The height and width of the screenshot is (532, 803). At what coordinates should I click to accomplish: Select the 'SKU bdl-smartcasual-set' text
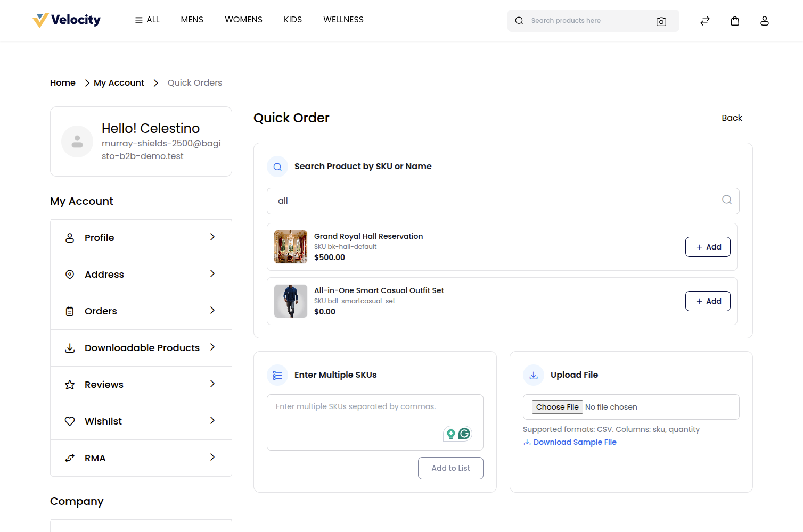tap(355, 301)
